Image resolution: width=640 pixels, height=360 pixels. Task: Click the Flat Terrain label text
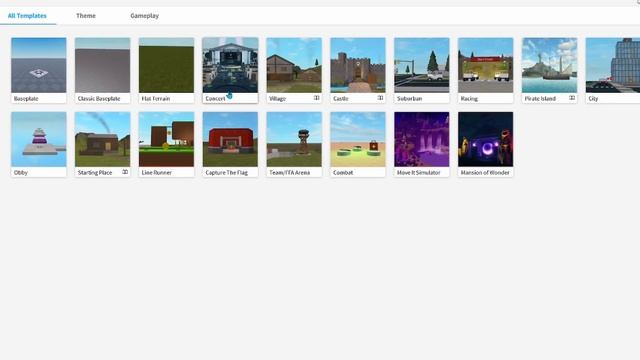click(156, 99)
